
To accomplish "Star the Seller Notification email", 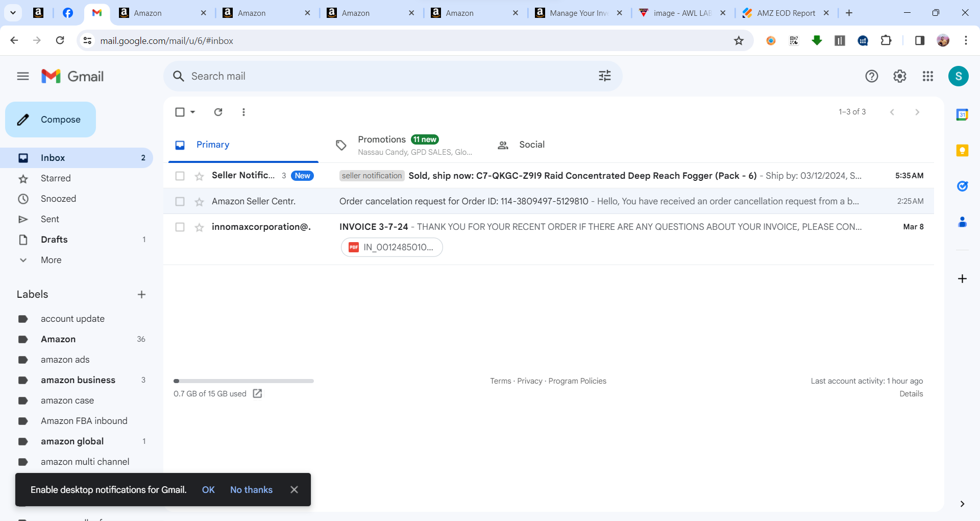I will pos(199,176).
